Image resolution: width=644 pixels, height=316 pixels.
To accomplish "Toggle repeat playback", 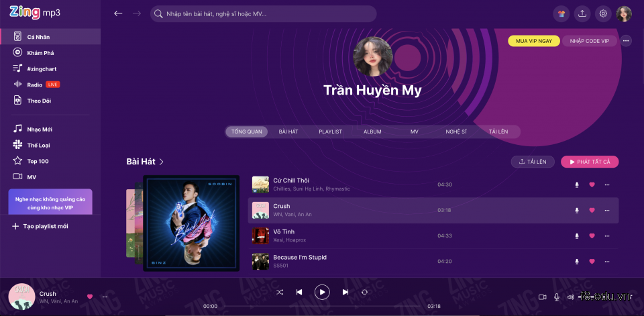I will pyautogui.click(x=364, y=292).
